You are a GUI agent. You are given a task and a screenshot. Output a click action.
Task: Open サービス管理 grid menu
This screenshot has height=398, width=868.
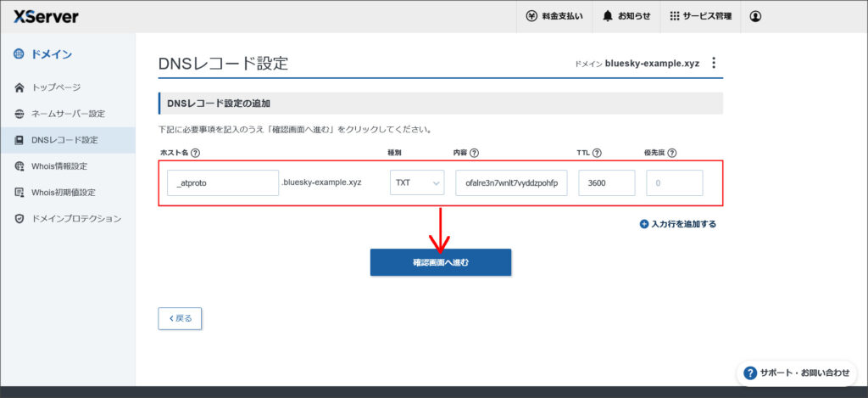(700, 17)
